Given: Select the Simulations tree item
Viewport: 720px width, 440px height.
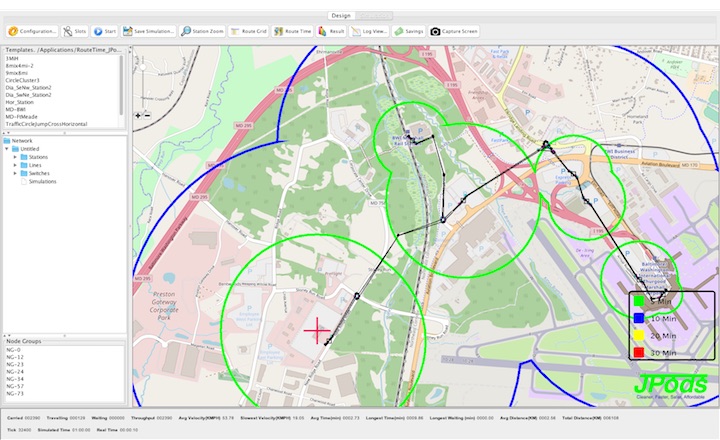Looking at the screenshot, I should 42,181.
